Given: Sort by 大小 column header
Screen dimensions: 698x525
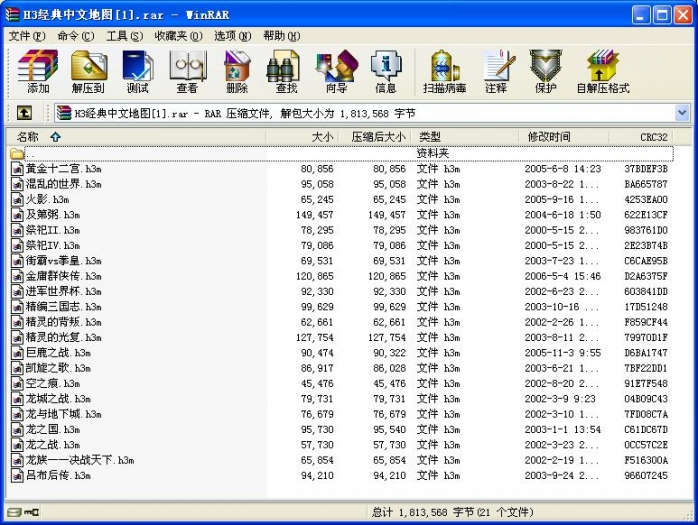Looking at the screenshot, I should click(303, 137).
